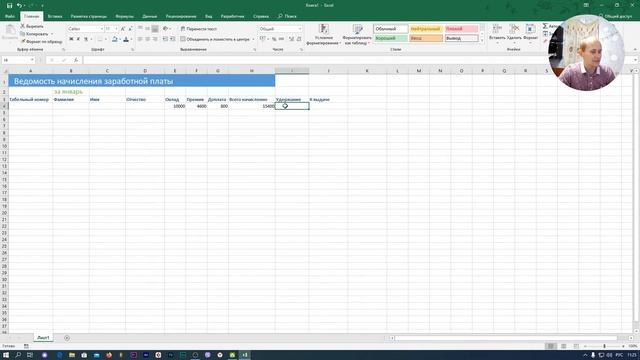This screenshot has width=640, height=360.
Task: Expand the Name Box dropdown arrow
Action: (x=32, y=60)
